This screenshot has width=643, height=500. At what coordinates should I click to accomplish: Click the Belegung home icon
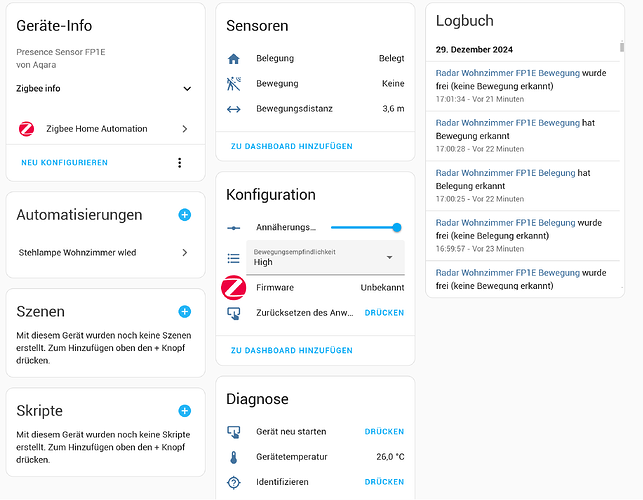coord(233,59)
